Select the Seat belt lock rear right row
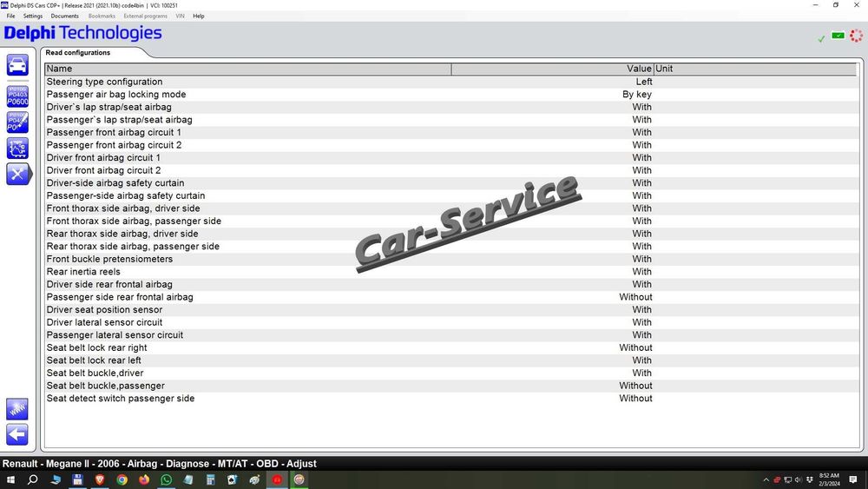868x489 pixels. [x=450, y=347]
